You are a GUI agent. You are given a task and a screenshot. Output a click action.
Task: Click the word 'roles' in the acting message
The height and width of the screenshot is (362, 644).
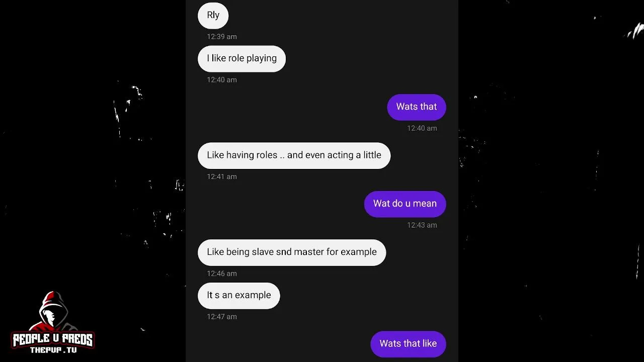(267, 155)
